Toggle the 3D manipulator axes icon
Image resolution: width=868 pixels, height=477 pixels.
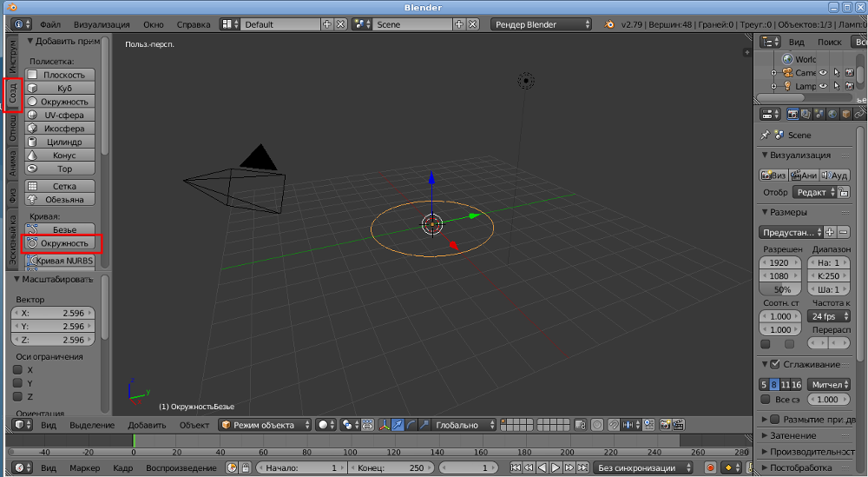[385, 425]
